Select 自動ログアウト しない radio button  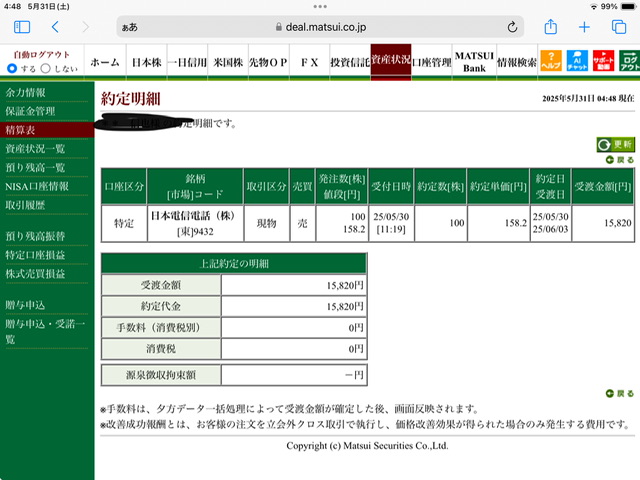[46, 69]
